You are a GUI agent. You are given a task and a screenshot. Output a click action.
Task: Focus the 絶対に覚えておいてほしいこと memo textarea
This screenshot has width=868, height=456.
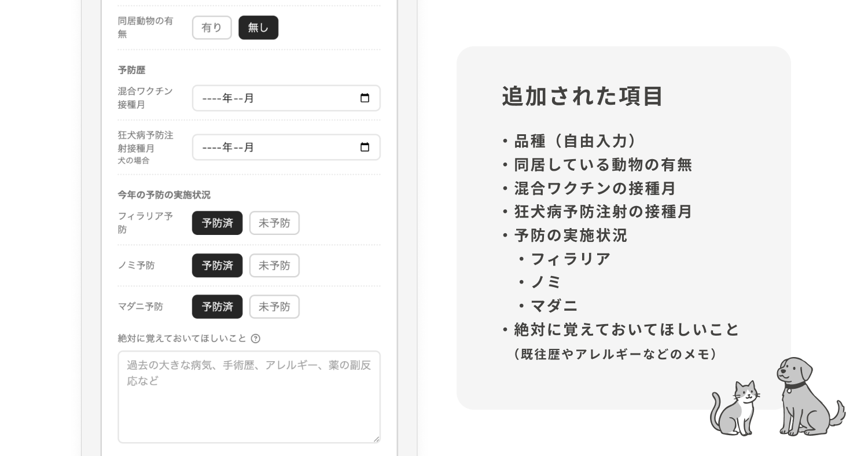point(249,397)
